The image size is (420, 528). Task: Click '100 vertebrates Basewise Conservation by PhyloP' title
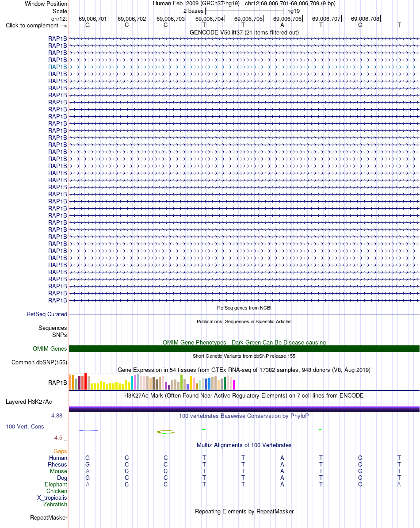(x=244, y=416)
